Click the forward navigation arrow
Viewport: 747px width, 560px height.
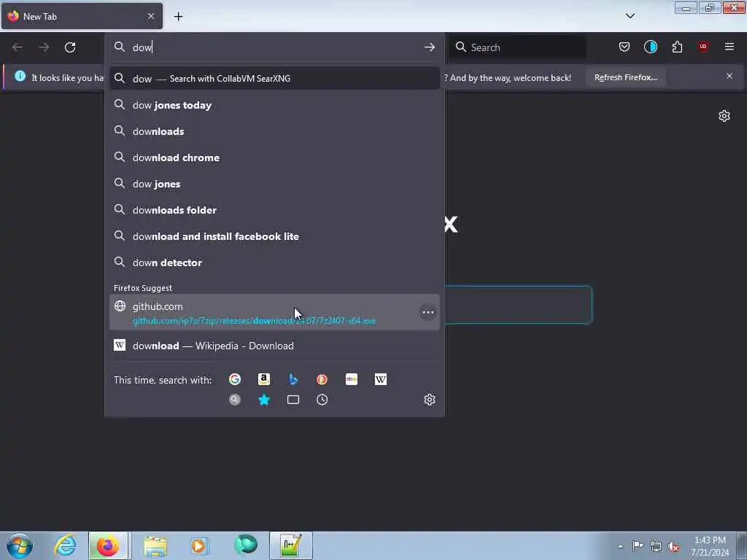(x=43, y=47)
